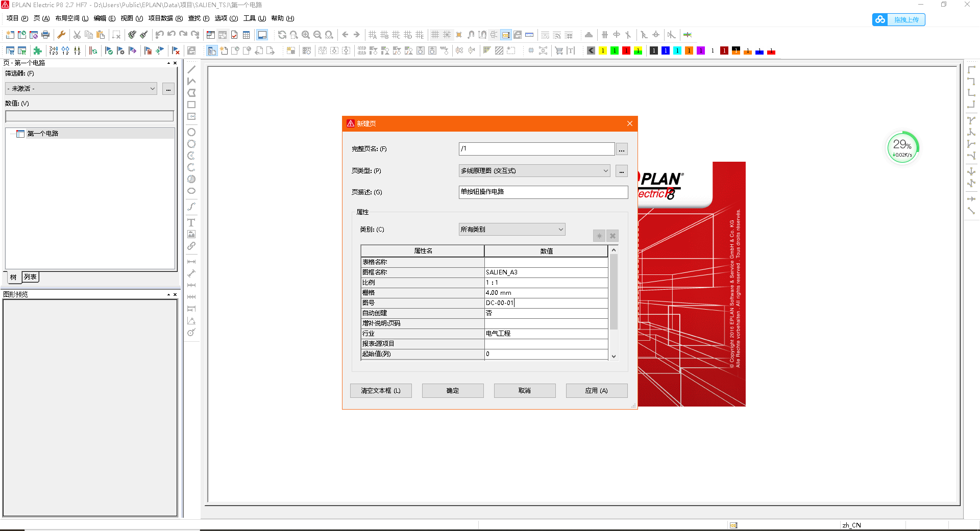Select the Rectangle drawing tool
The height and width of the screenshot is (531, 980).
click(191, 105)
